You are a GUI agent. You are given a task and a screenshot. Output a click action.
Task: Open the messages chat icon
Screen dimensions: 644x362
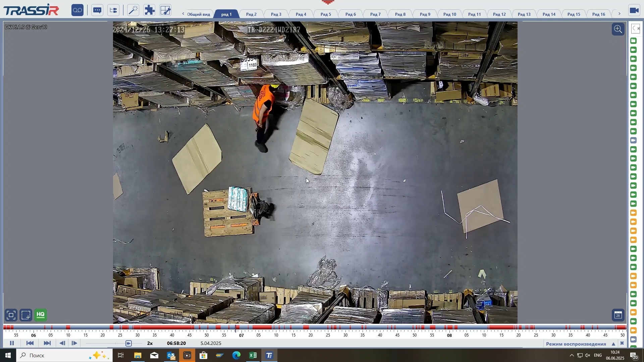pyautogui.click(x=97, y=10)
